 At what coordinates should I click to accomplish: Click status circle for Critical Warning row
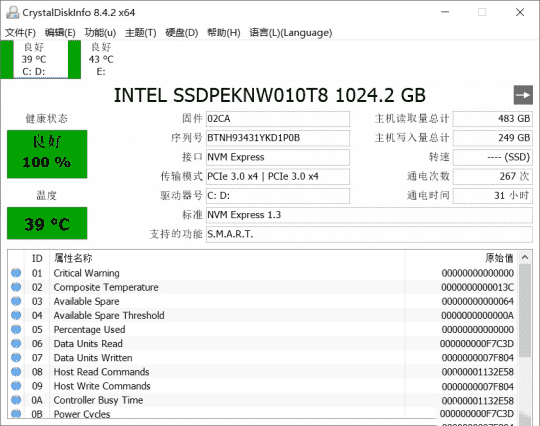pyautogui.click(x=16, y=273)
